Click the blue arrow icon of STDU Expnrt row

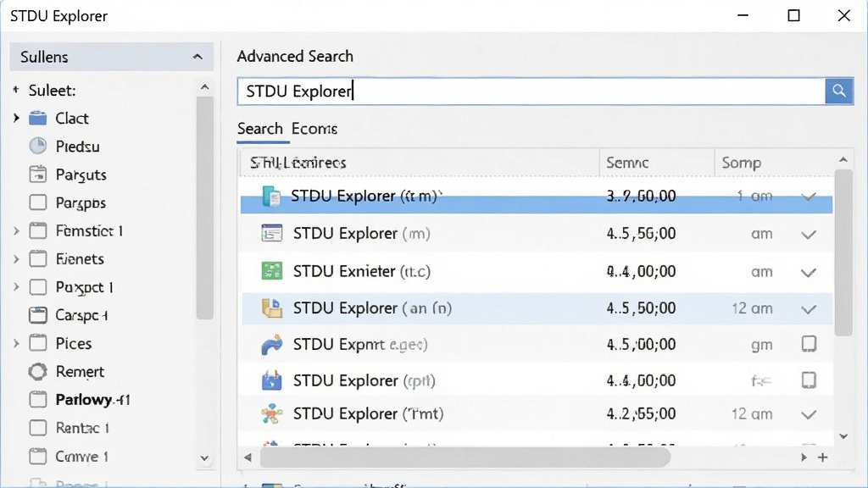click(272, 345)
